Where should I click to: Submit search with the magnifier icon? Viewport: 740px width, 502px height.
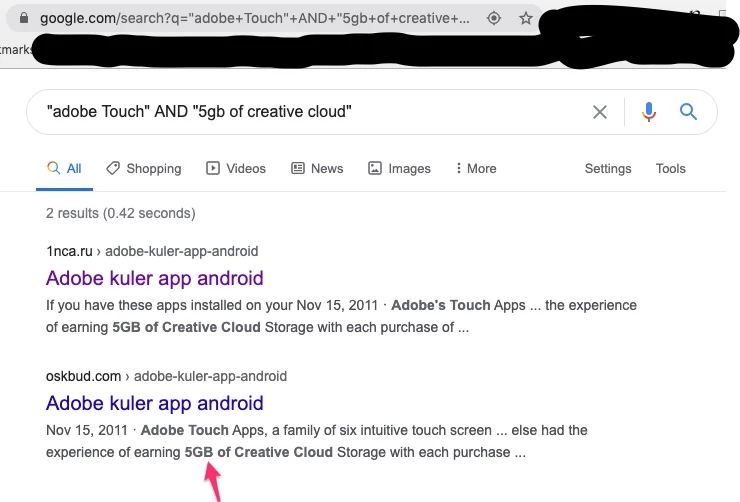[x=688, y=112]
